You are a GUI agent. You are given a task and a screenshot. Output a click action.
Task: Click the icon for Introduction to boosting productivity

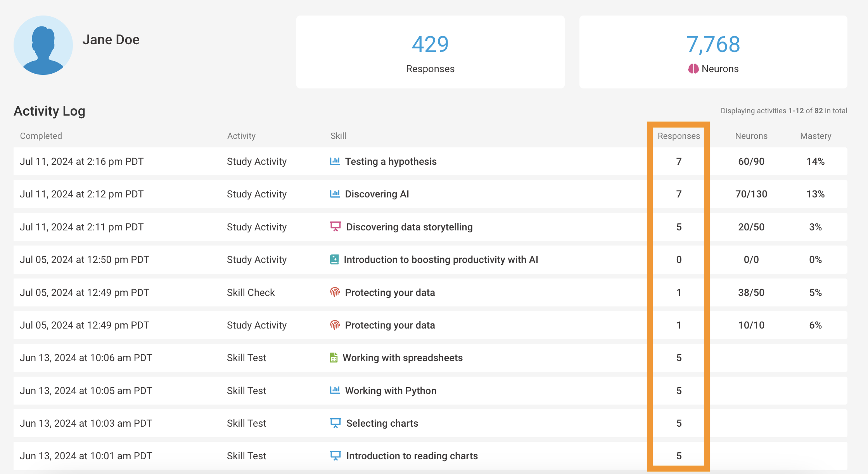click(334, 259)
